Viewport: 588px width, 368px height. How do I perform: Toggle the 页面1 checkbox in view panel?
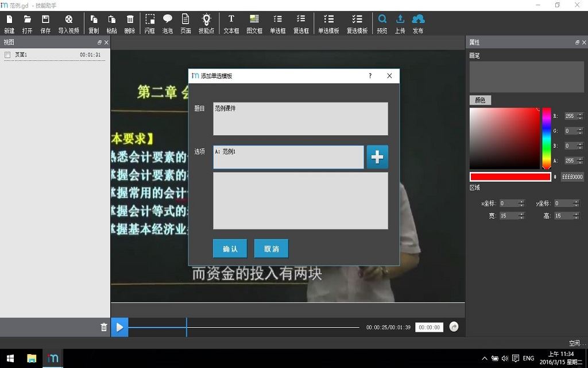(x=7, y=55)
